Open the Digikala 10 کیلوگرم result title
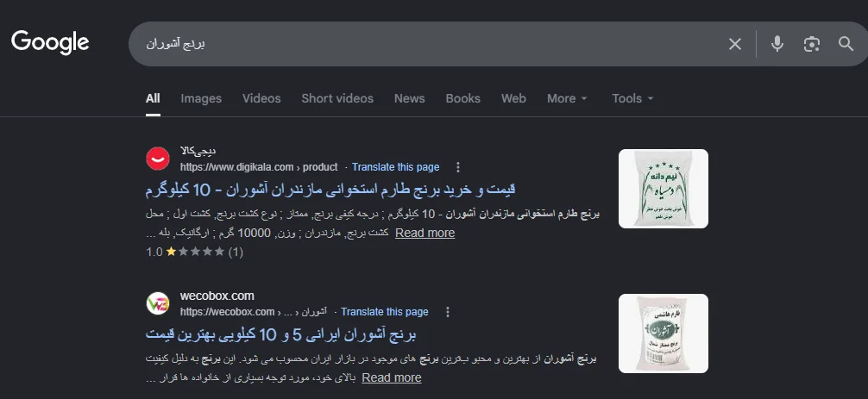Screen dimensions: 868x399 [330, 190]
